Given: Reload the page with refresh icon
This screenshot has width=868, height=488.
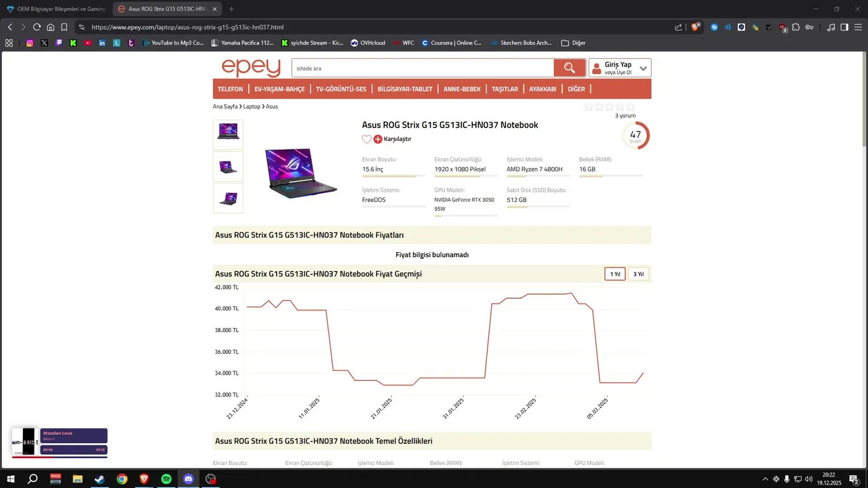Looking at the screenshot, I should pos(37,27).
